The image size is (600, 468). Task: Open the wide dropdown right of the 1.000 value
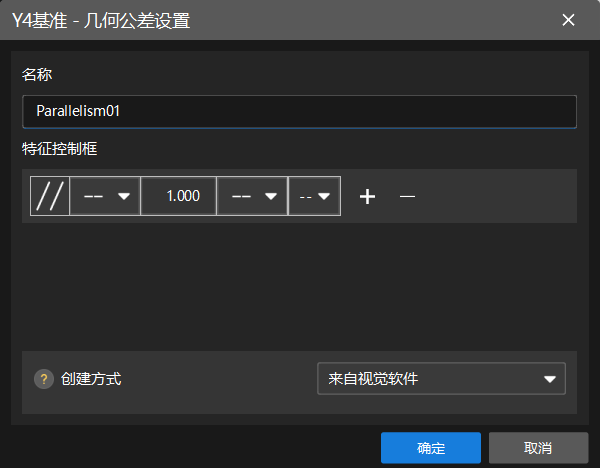(x=252, y=196)
